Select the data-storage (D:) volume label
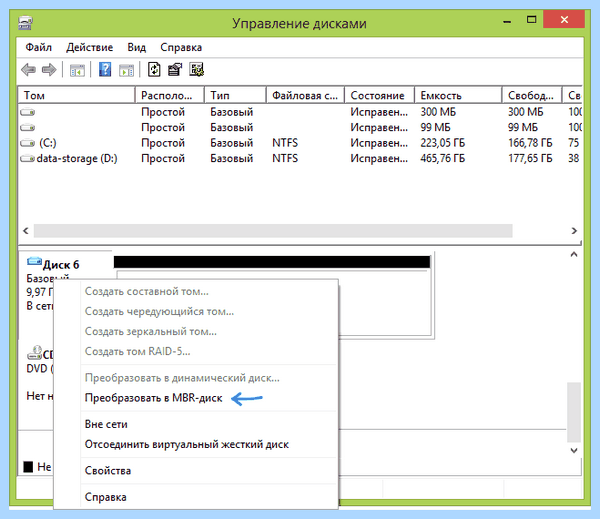 [77, 158]
